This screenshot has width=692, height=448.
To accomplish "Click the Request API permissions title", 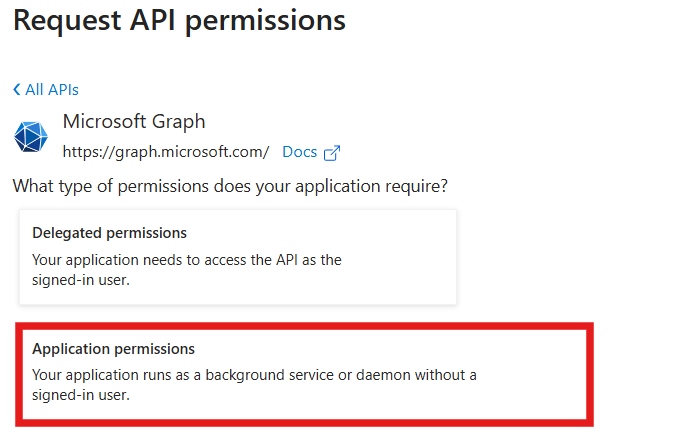I will pyautogui.click(x=179, y=20).
